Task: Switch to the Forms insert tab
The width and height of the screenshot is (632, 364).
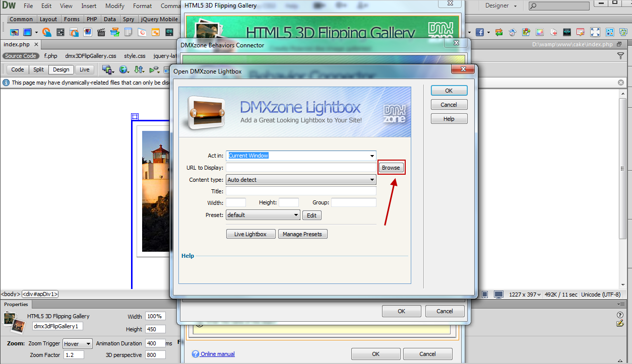Action: pos(72,19)
